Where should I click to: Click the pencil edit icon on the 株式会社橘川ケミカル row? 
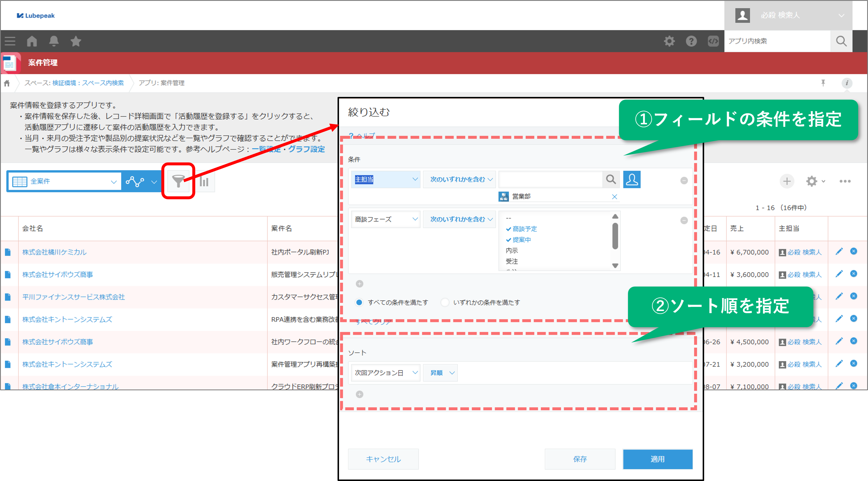(839, 251)
